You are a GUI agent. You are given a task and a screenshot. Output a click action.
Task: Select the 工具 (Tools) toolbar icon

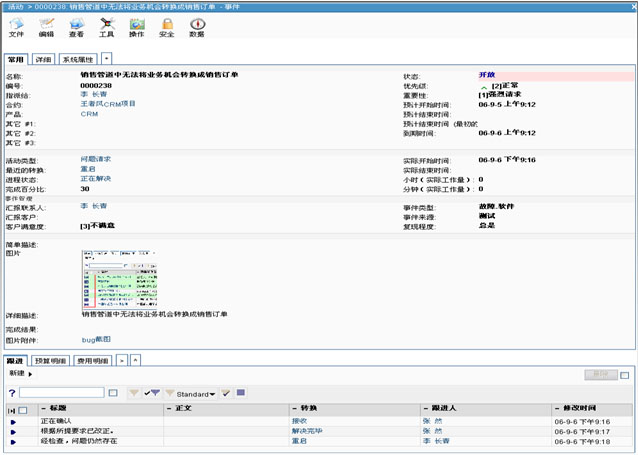[106, 25]
